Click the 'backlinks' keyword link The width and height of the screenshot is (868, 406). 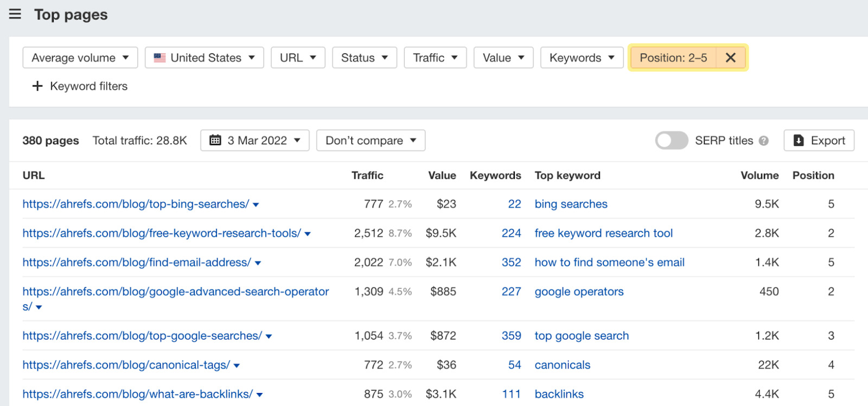[x=559, y=394]
